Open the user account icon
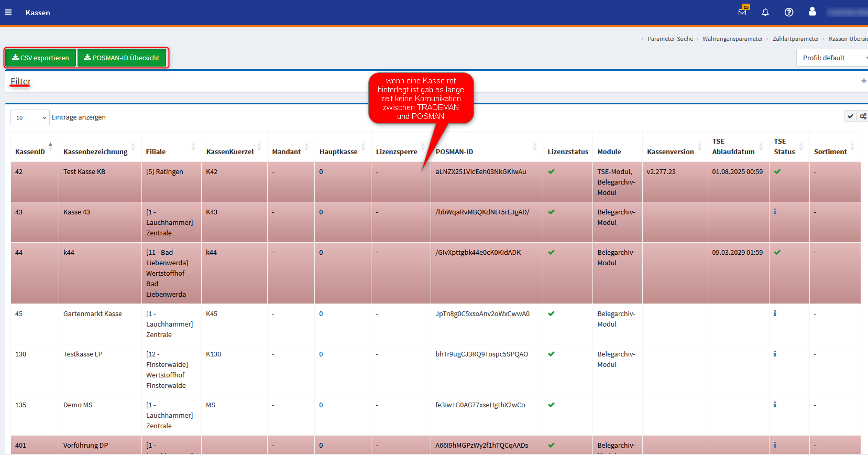Screen dimensions: 868x455 click(812, 12)
